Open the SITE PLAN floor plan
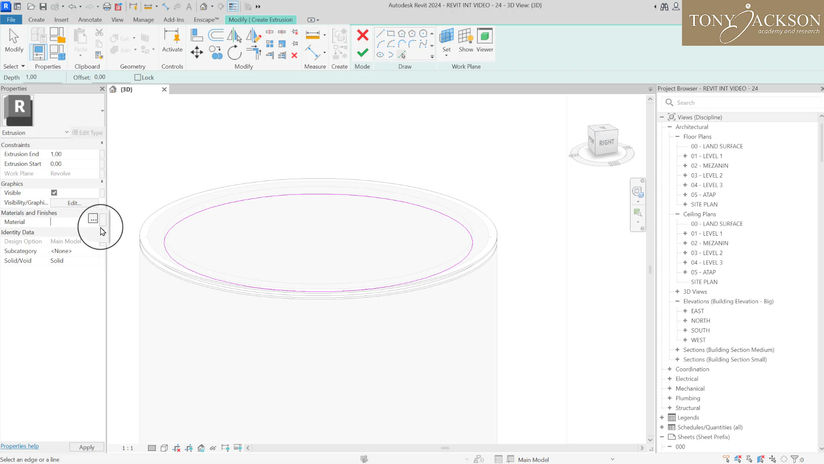This screenshot has width=824, height=464. (x=704, y=204)
